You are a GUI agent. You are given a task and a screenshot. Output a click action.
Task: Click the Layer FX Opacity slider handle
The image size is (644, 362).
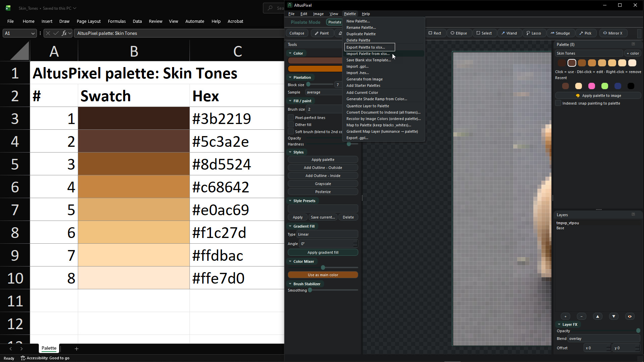(638, 331)
